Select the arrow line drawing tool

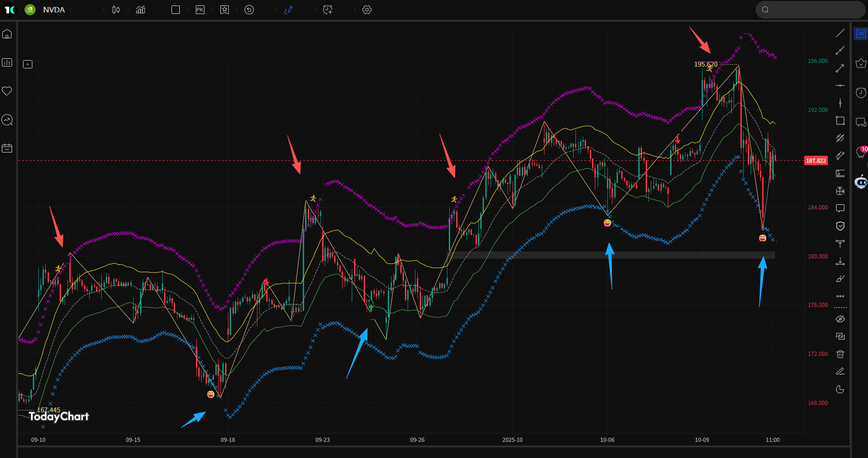click(x=840, y=68)
